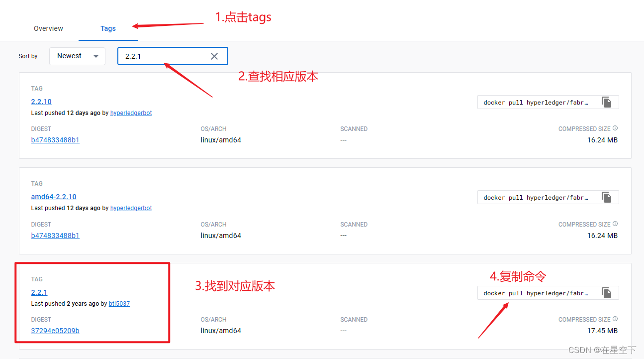Click linux/amd64 in the 2.2.10 card
Screen dimensions: 644x359
(221, 140)
